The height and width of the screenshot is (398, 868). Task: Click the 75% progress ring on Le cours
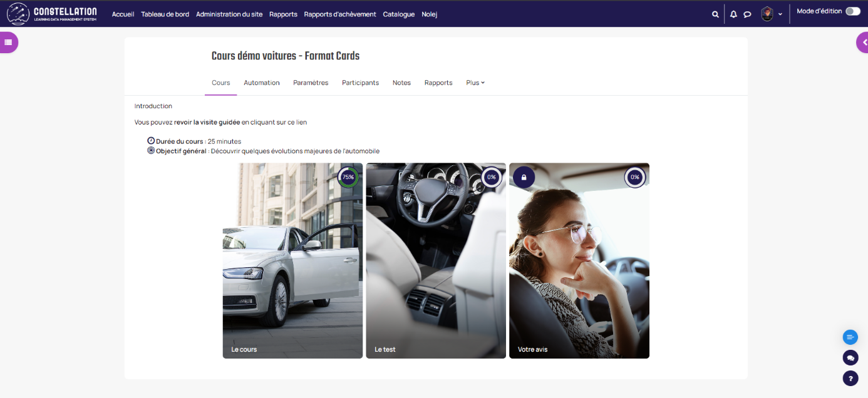point(348,177)
